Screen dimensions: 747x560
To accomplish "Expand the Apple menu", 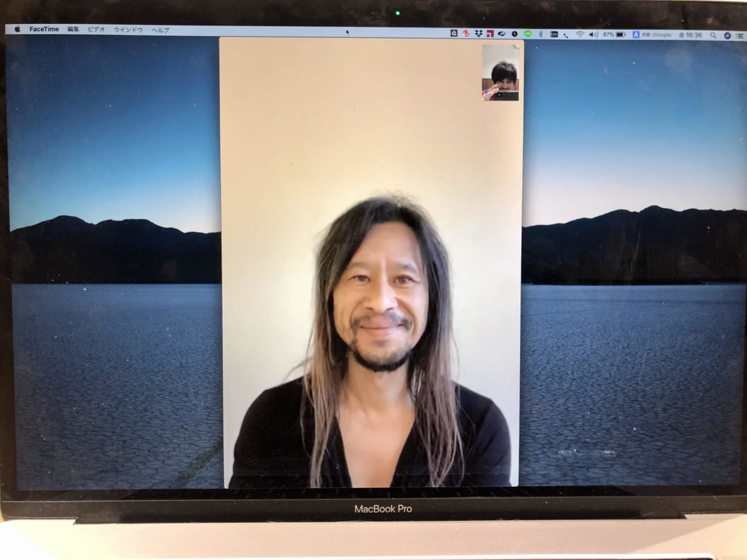I will pos(17,29).
